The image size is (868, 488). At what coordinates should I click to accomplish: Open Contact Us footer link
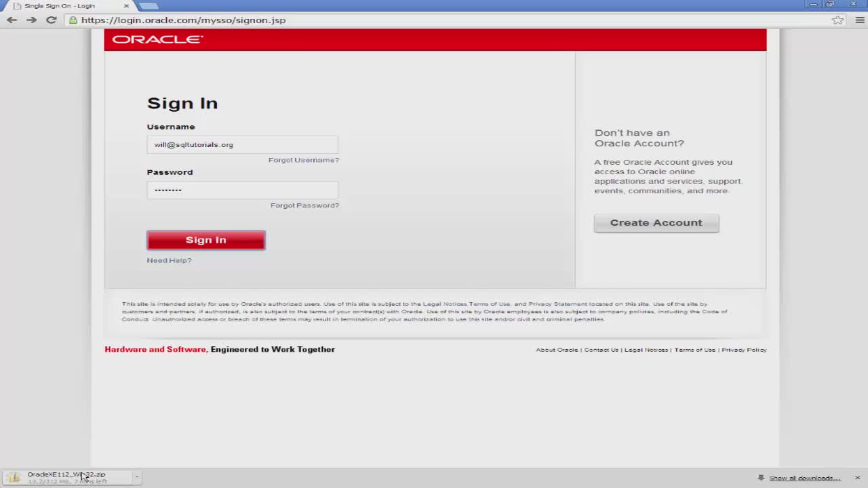601,350
